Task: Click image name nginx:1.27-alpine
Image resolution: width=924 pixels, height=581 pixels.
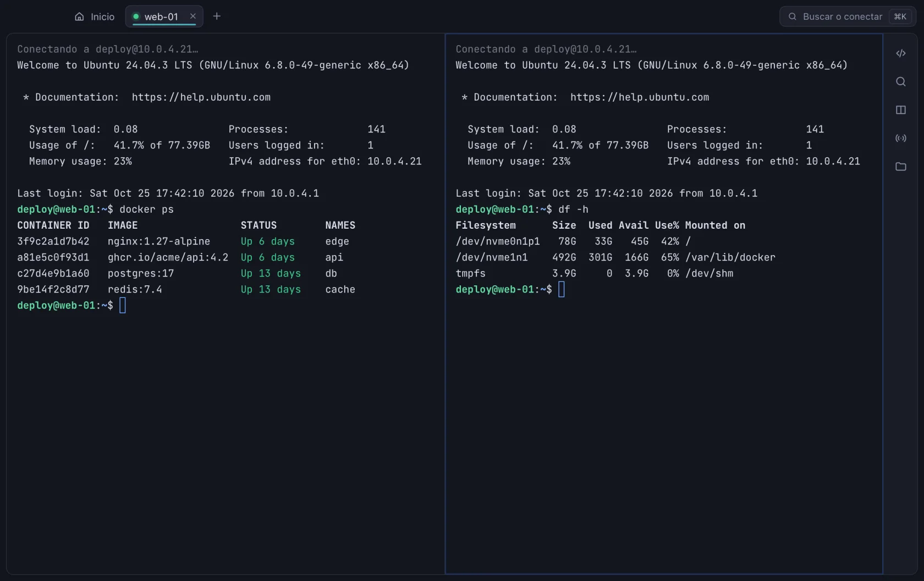Action: click(159, 241)
